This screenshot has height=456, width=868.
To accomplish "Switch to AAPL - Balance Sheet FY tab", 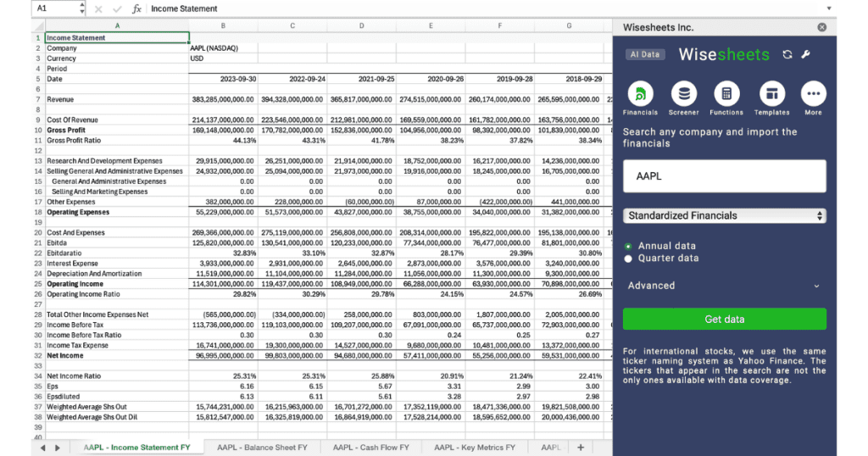I will click(x=262, y=447).
